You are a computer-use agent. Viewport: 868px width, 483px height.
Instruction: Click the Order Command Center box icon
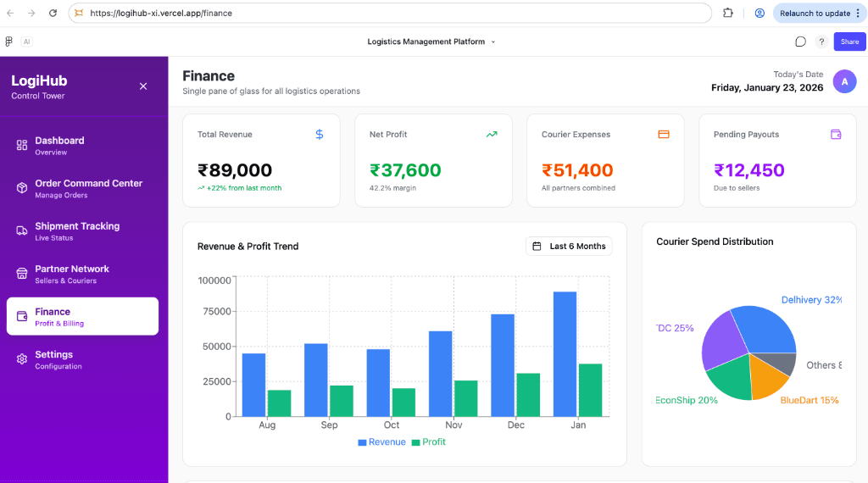[x=21, y=188]
